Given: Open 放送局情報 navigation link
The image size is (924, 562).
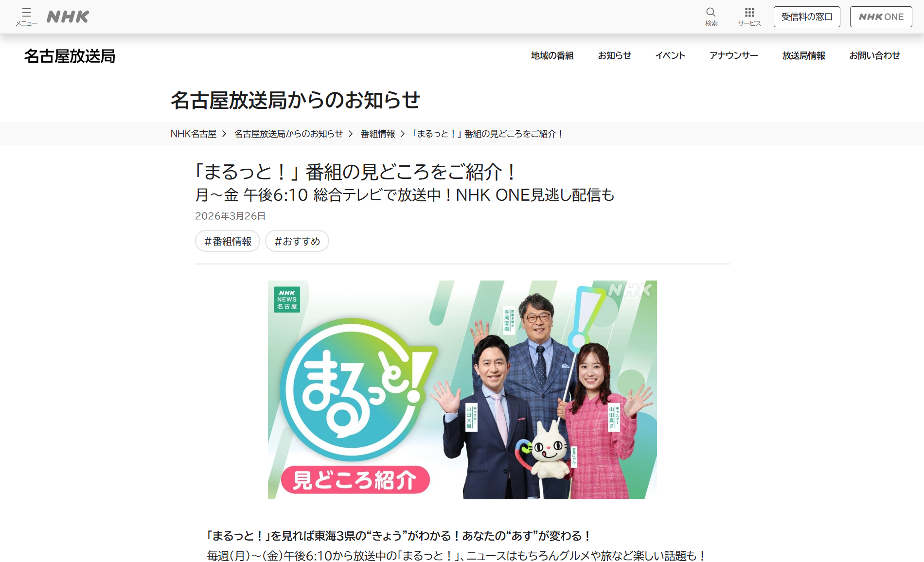Looking at the screenshot, I should pos(803,56).
